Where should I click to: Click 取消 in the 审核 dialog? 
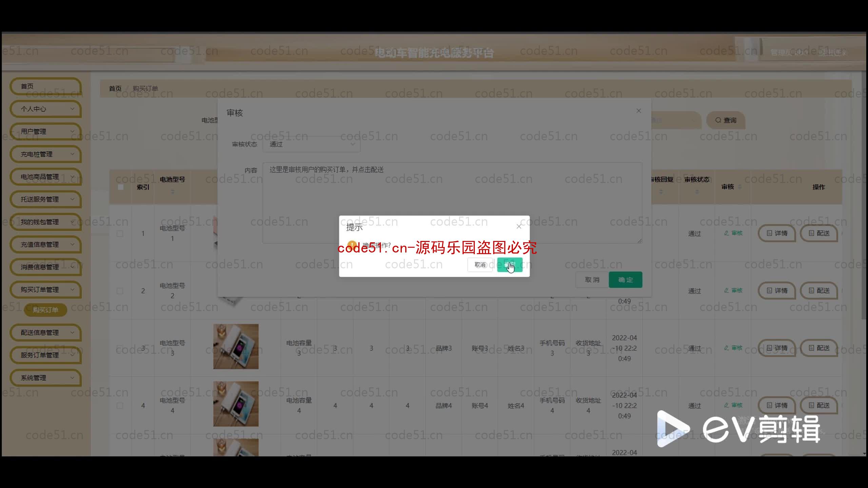click(x=592, y=280)
